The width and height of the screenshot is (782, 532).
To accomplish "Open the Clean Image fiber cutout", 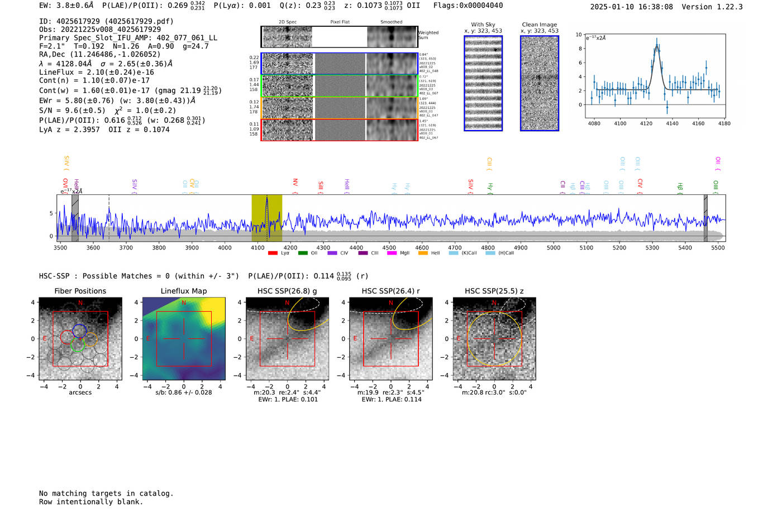I will 540,83.
